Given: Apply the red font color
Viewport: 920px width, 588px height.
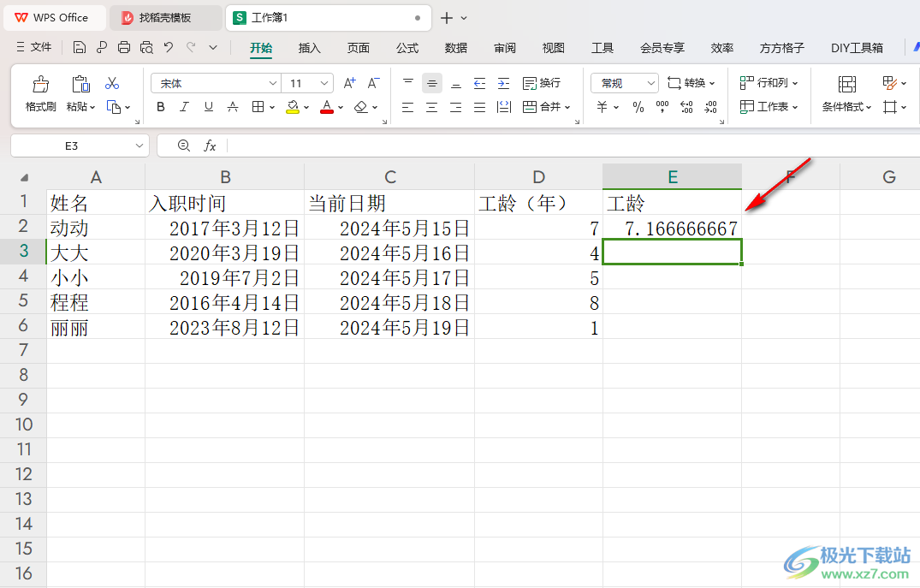Looking at the screenshot, I should tap(327, 107).
